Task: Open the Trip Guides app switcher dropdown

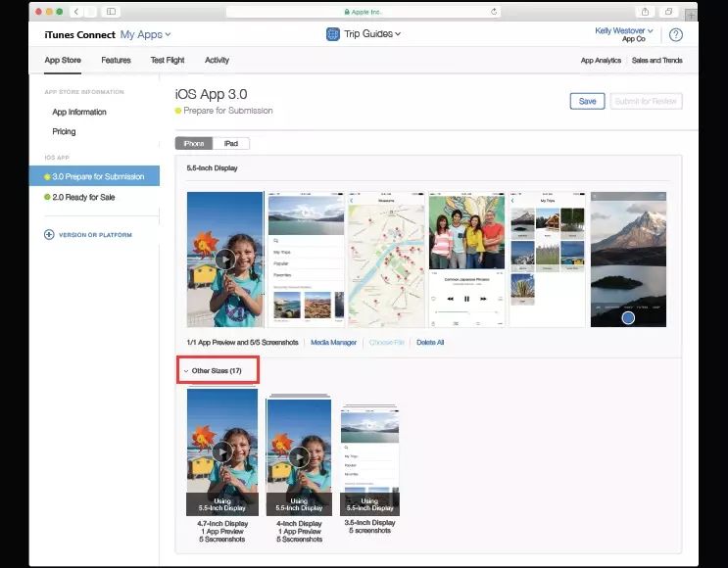Action: (x=372, y=34)
